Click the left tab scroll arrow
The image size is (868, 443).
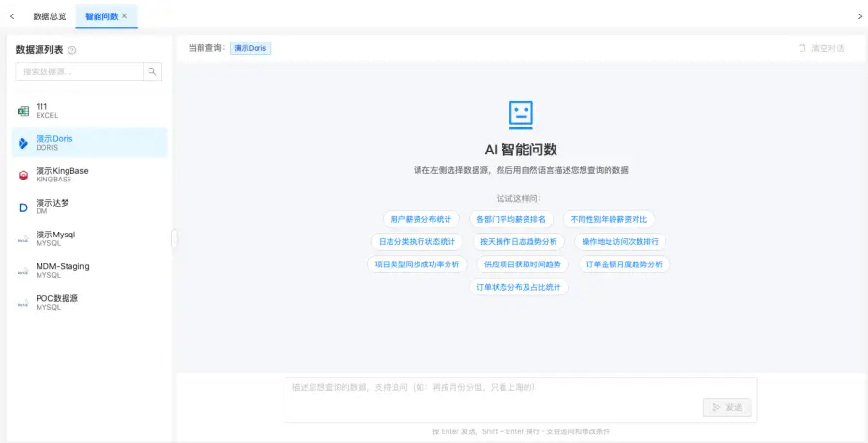click(12, 16)
